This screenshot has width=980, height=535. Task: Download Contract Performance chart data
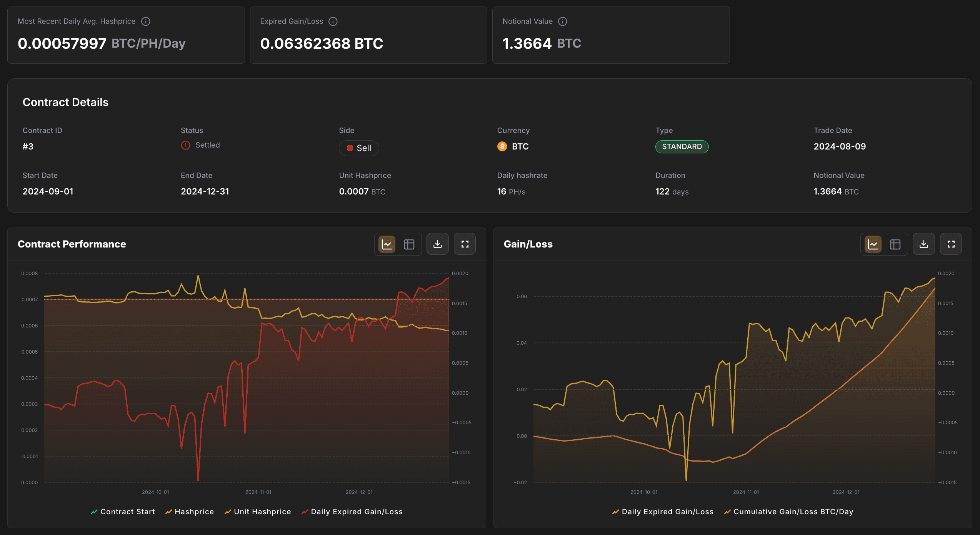coord(438,244)
